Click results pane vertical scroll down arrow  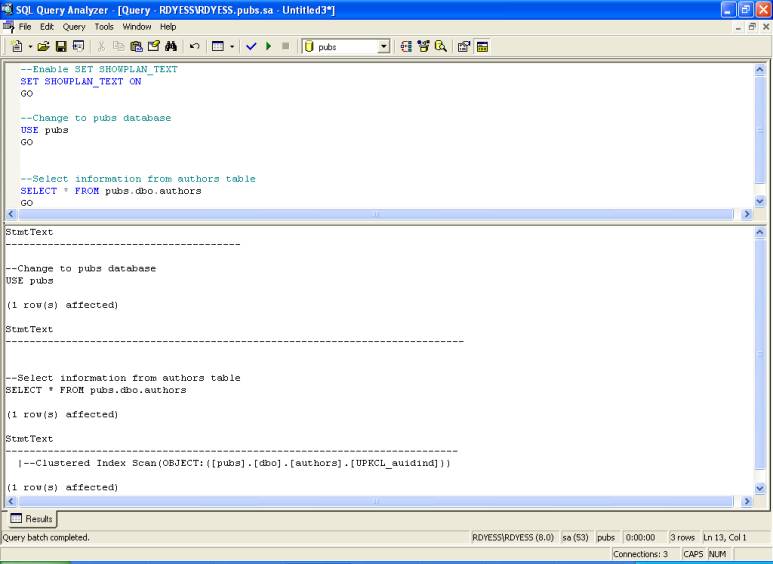point(760,488)
